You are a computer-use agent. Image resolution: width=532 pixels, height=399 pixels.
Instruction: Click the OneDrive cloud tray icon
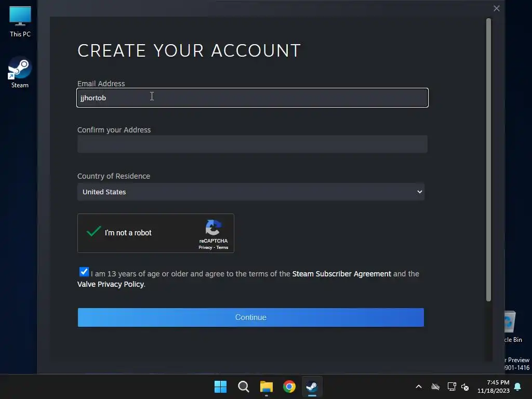[435, 387]
